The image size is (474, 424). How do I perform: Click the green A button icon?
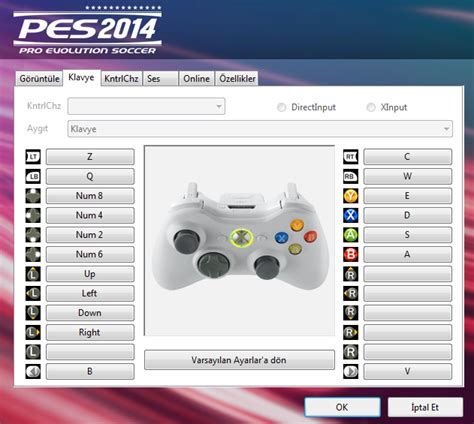pos(351,235)
